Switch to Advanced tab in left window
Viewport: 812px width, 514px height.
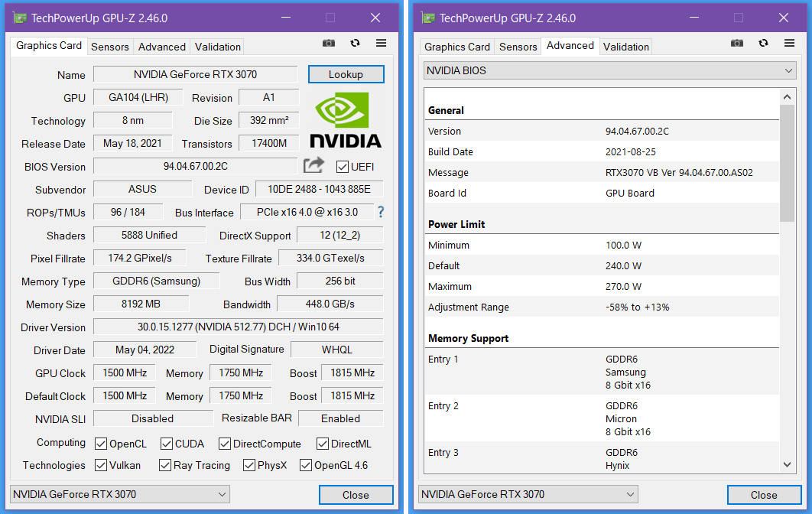click(161, 47)
